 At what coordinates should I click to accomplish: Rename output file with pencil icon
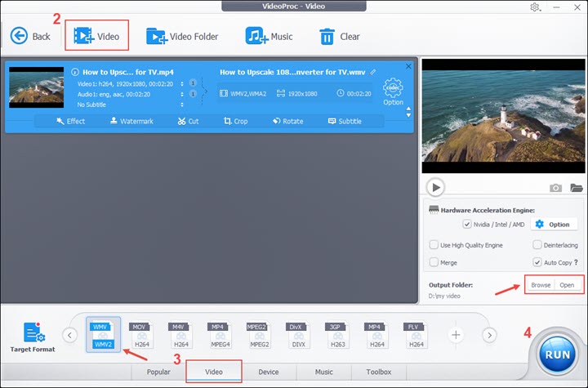coord(372,72)
